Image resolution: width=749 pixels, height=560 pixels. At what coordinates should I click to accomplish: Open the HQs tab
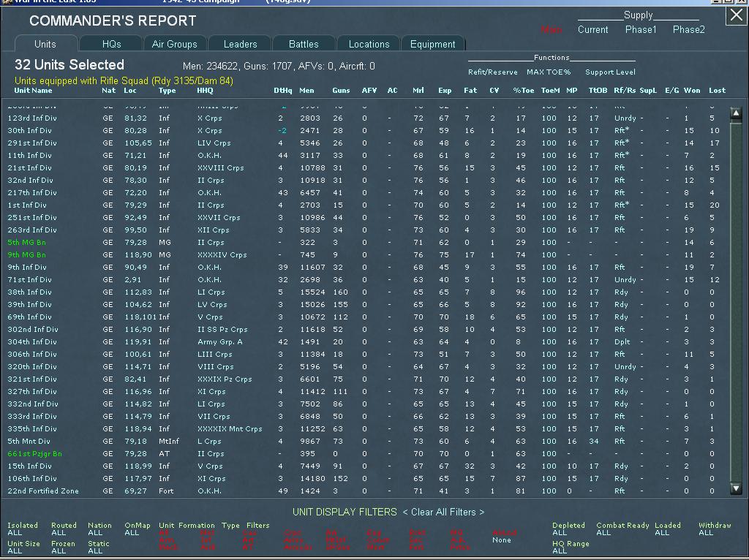point(111,44)
